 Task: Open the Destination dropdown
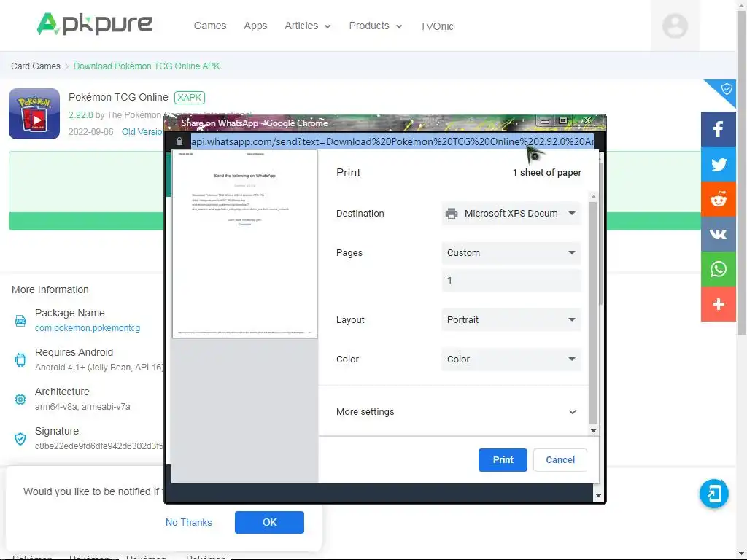[x=511, y=214]
